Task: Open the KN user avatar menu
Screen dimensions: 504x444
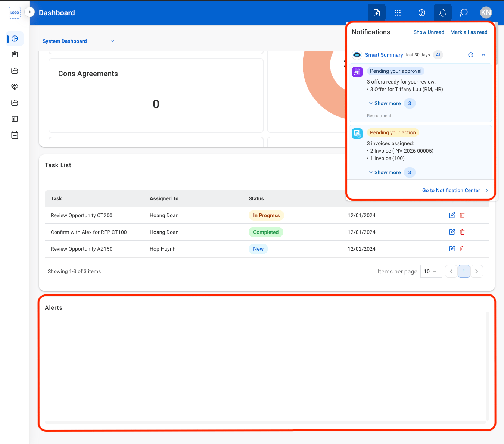Action: tap(486, 13)
